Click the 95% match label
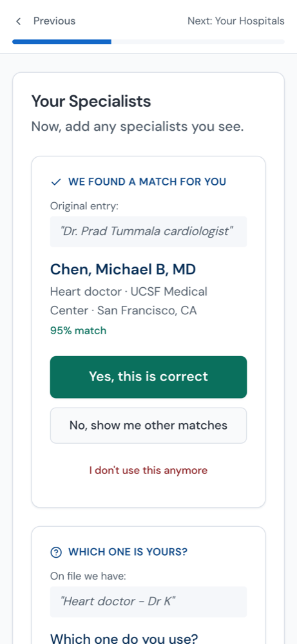 (78, 330)
